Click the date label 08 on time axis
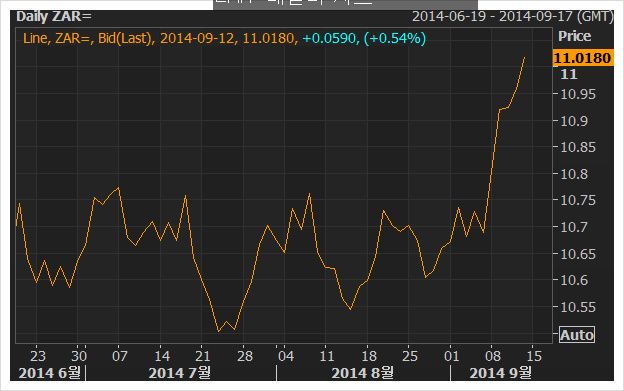624x391 pixels. coord(493,356)
